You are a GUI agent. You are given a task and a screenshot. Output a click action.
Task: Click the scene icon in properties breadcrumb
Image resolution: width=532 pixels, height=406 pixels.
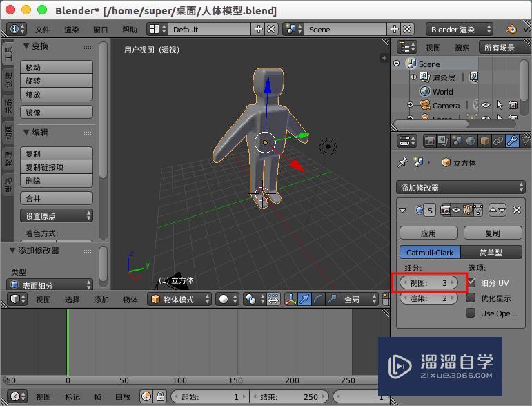point(419,162)
